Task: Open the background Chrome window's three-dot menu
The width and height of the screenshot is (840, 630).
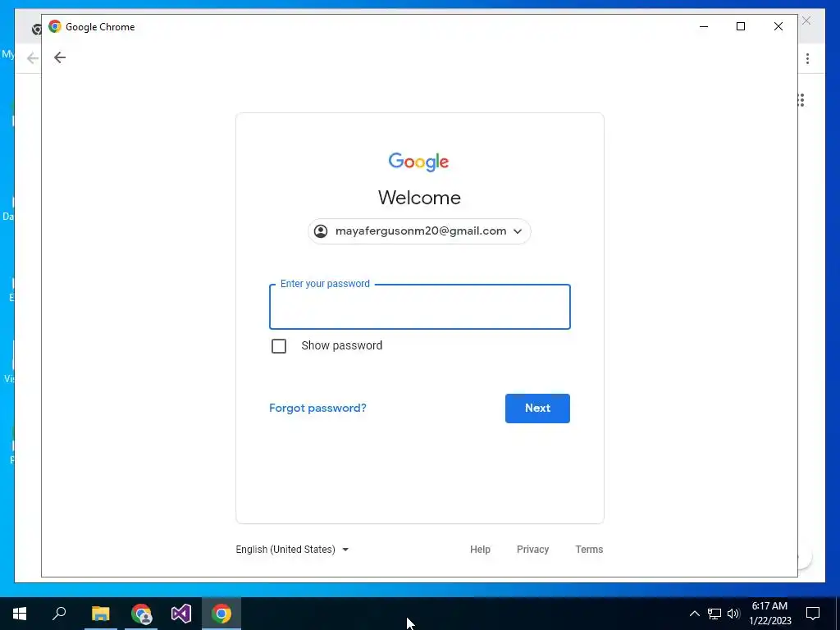Action: pos(807,58)
